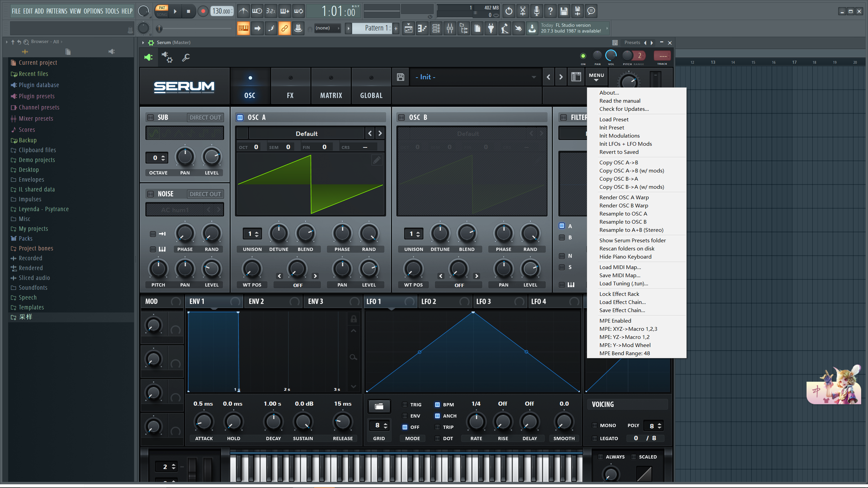The height and width of the screenshot is (488, 868).
Task: Enable the OSC B power checkbox
Action: (x=401, y=117)
